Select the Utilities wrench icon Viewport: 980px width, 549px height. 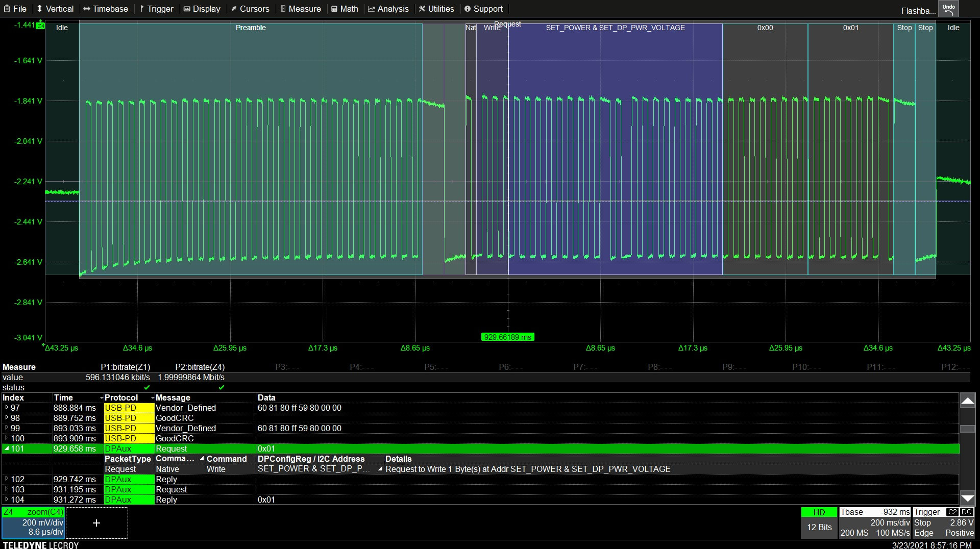click(x=422, y=8)
